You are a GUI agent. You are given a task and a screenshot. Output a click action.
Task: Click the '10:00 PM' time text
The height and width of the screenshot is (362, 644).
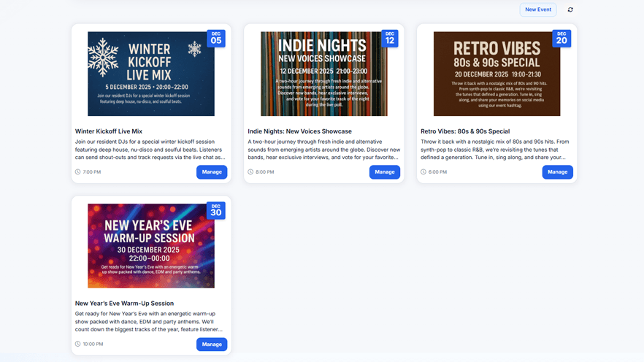pyautogui.click(x=93, y=344)
